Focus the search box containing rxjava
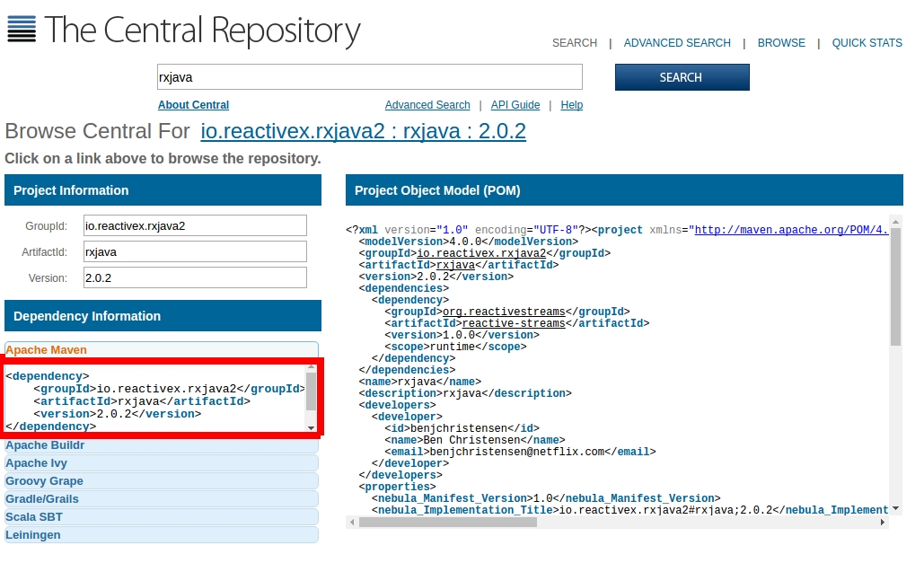Image resolution: width=924 pixels, height=563 pixels. point(369,77)
